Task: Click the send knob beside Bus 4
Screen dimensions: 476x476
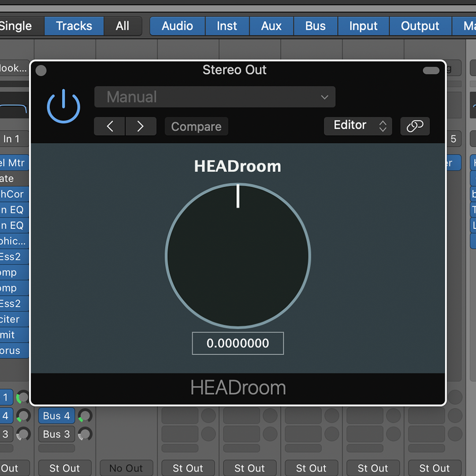Action: coord(85,416)
